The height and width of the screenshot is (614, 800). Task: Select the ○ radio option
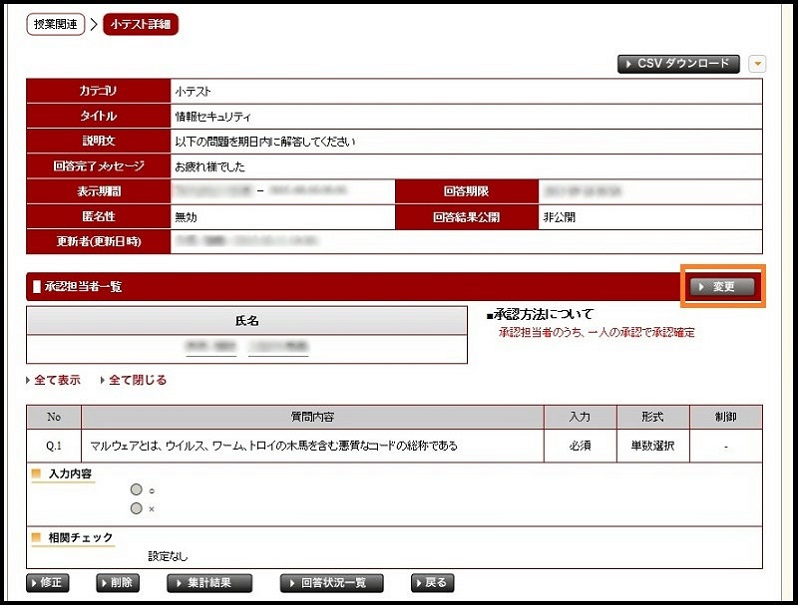(136, 490)
